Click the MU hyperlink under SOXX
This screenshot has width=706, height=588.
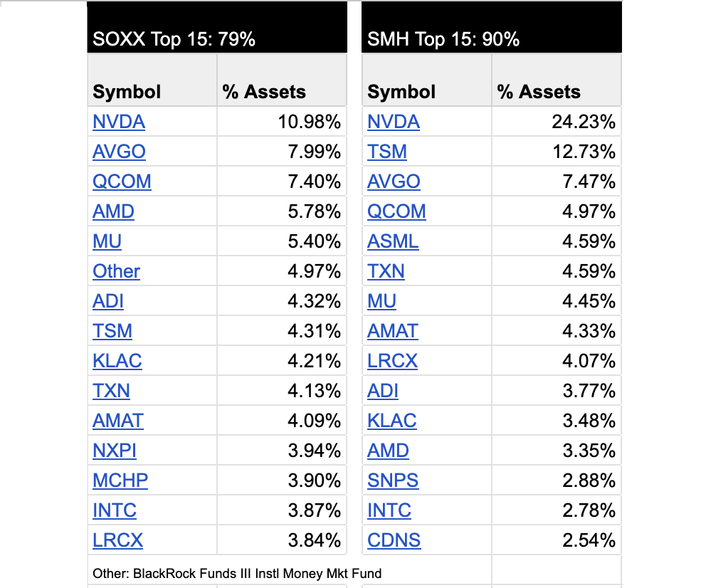[x=107, y=241]
